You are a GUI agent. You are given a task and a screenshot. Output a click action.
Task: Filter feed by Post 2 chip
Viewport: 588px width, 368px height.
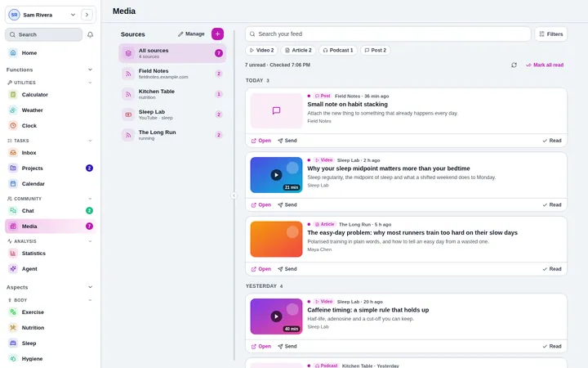(x=376, y=51)
